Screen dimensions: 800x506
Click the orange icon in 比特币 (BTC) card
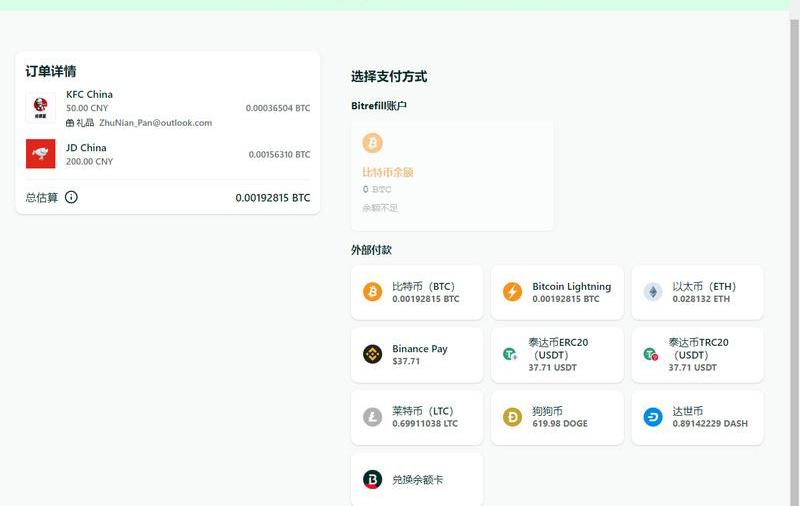click(x=372, y=292)
